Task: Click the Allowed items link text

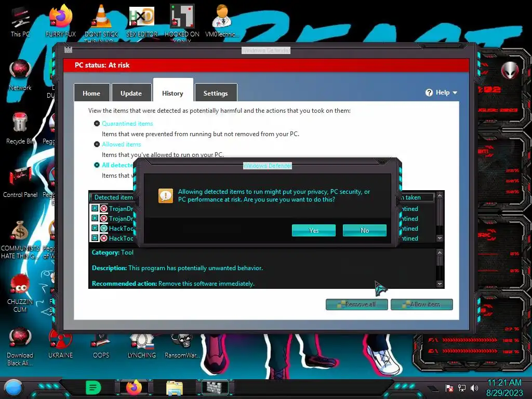Action: [121, 144]
